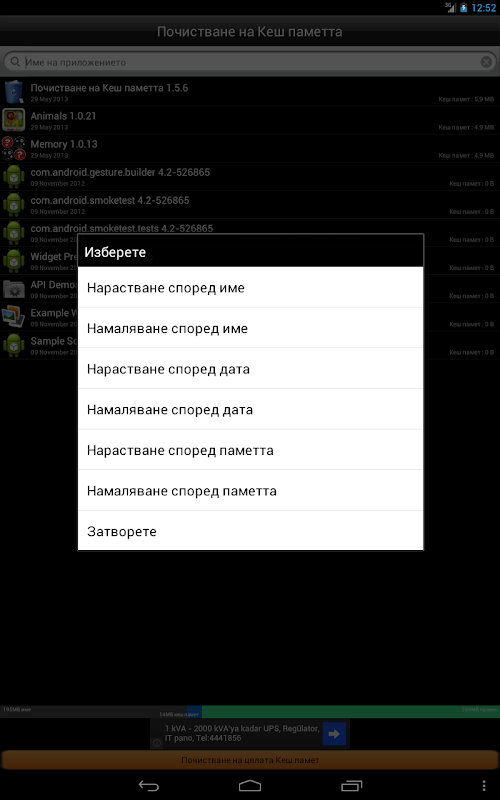Click the green free memory bar
This screenshot has width=500, height=800.
point(351,712)
